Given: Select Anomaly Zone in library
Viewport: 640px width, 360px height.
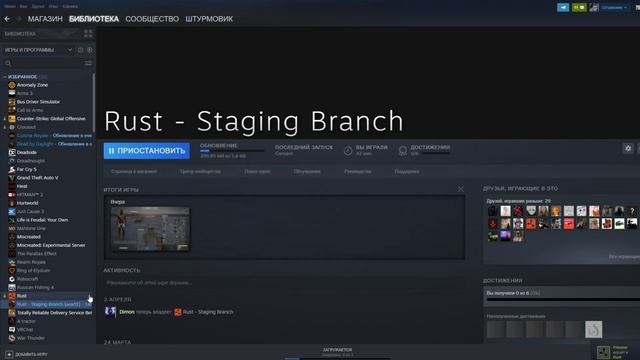Looking at the screenshot, I should coord(32,85).
